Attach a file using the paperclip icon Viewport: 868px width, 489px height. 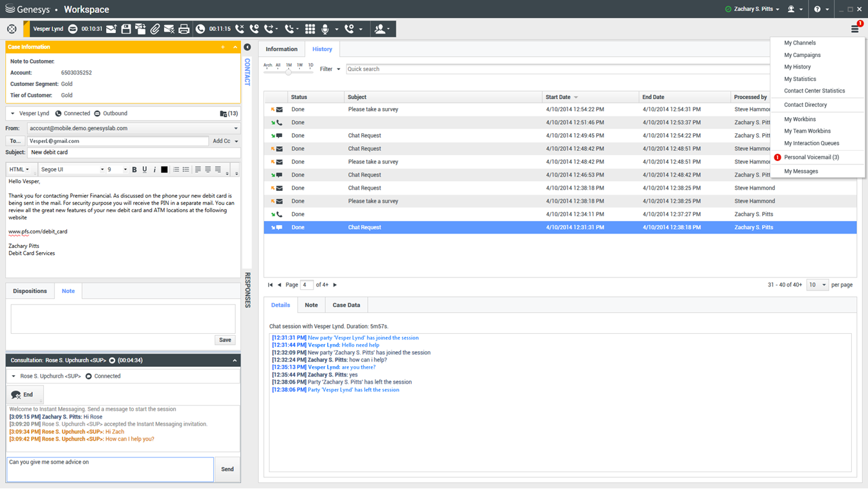point(155,29)
